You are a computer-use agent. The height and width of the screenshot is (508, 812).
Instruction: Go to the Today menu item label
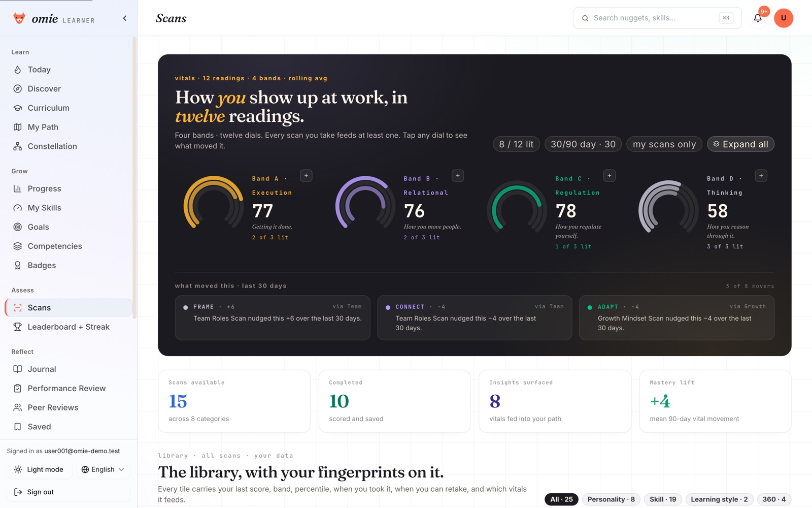(x=39, y=70)
